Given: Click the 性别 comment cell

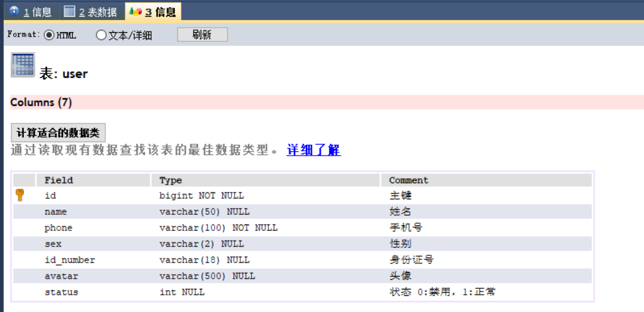Looking at the screenshot, I should (487, 244).
